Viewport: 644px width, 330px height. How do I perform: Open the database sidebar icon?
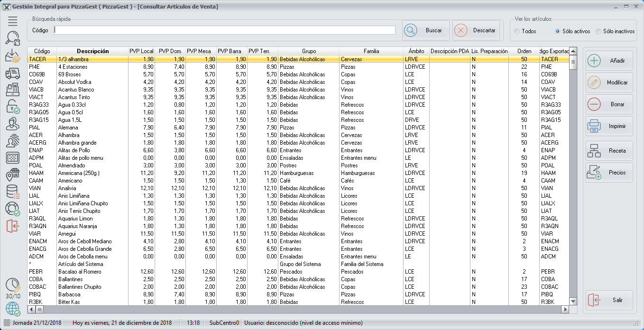12,192
